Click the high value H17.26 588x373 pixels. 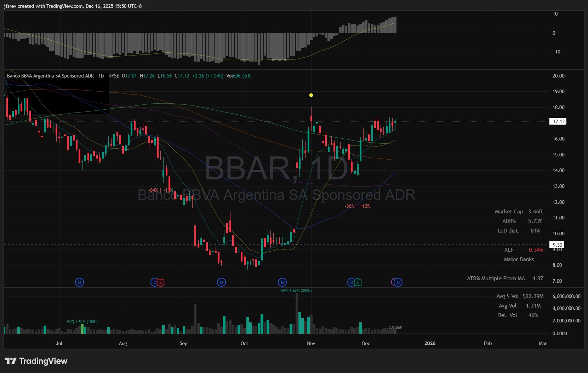[147, 76]
